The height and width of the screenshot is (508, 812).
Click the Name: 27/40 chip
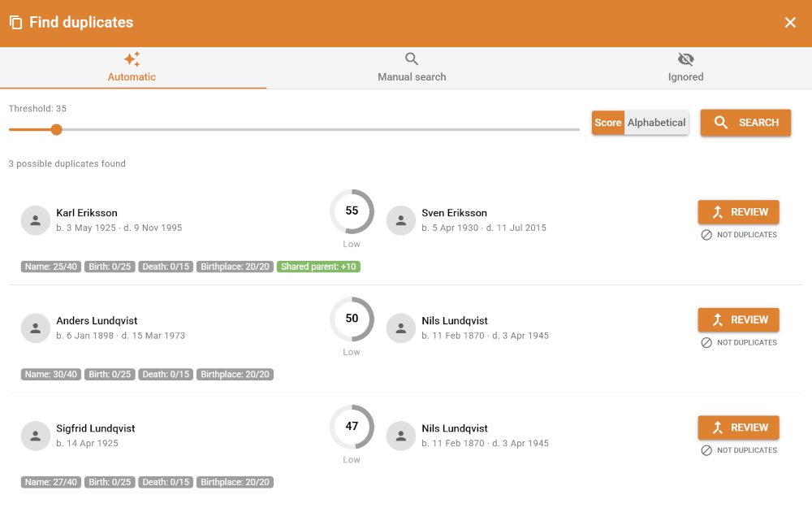point(50,482)
